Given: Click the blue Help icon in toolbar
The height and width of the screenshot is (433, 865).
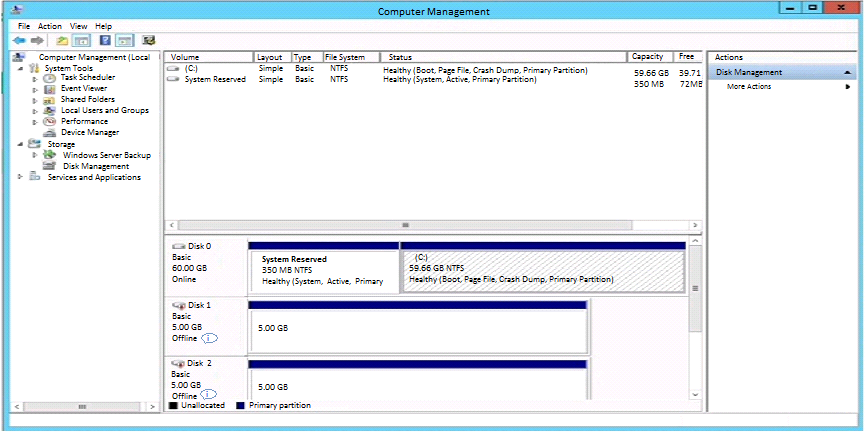Looking at the screenshot, I should [103, 41].
